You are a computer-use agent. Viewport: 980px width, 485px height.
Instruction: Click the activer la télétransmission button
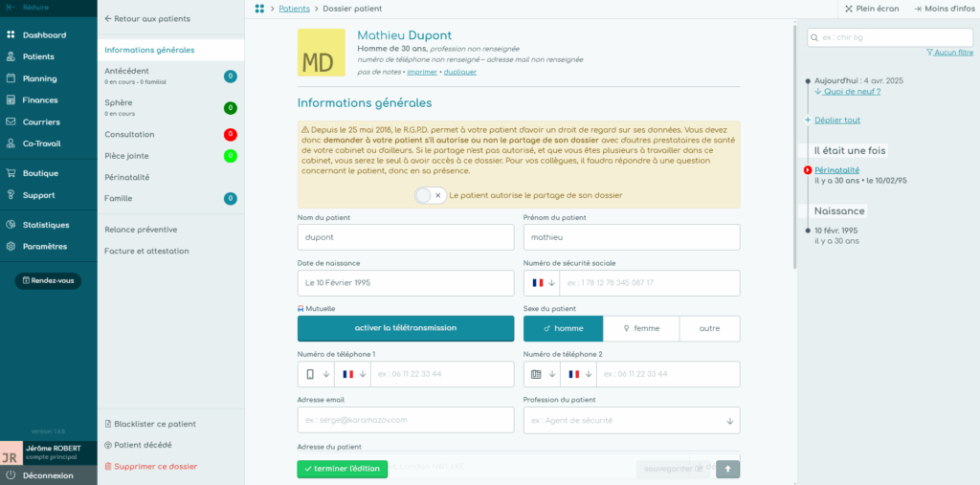[405, 328]
